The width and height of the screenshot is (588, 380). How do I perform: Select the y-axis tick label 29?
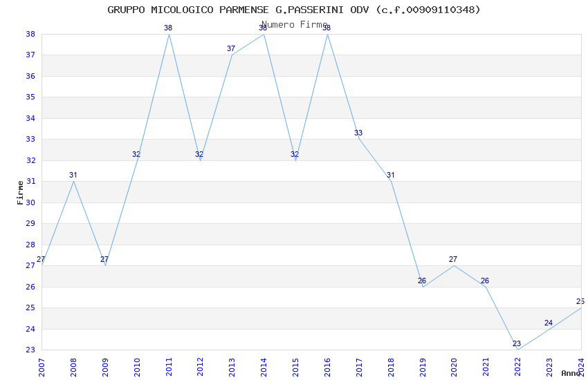[30, 223]
